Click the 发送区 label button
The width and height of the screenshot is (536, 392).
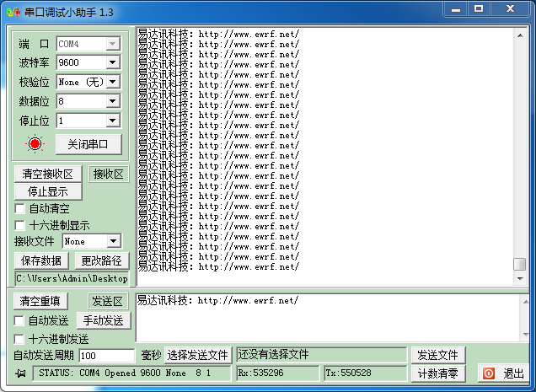pyautogui.click(x=108, y=301)
